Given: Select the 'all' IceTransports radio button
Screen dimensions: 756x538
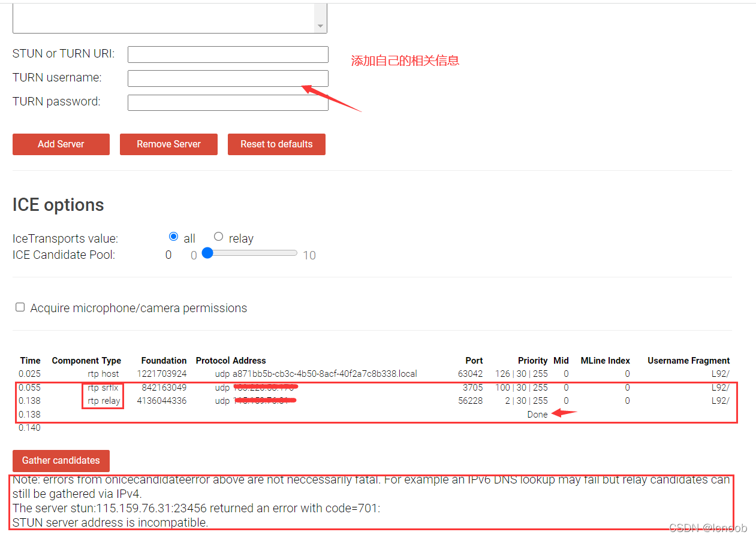Looking at the screenshot, I should (174, 237).
